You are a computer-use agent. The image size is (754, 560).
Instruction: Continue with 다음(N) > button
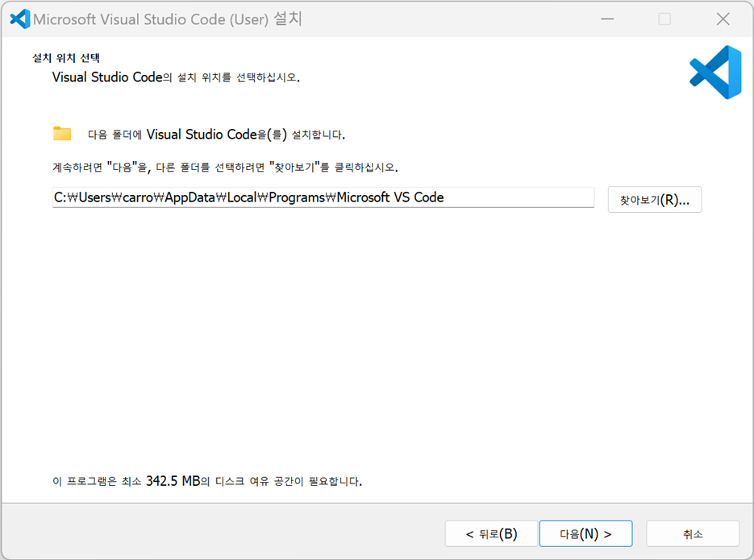pos(585,533)
